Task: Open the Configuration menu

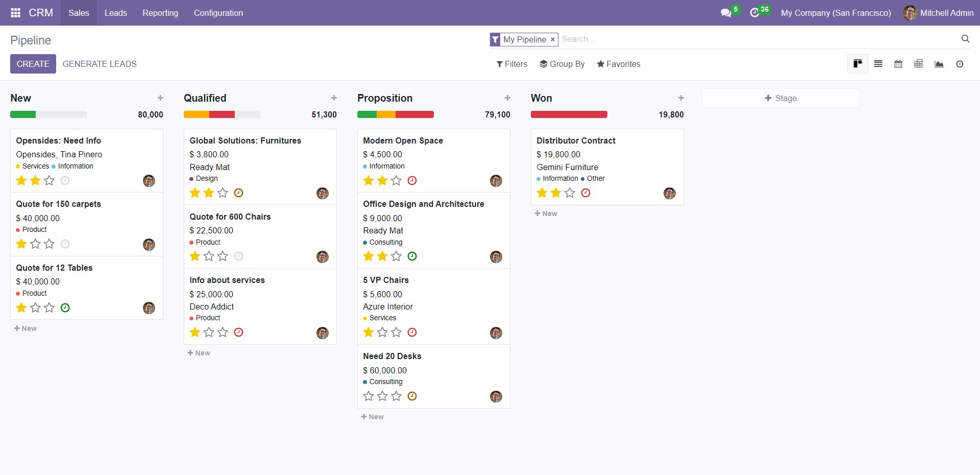Action: pos(218,13)
